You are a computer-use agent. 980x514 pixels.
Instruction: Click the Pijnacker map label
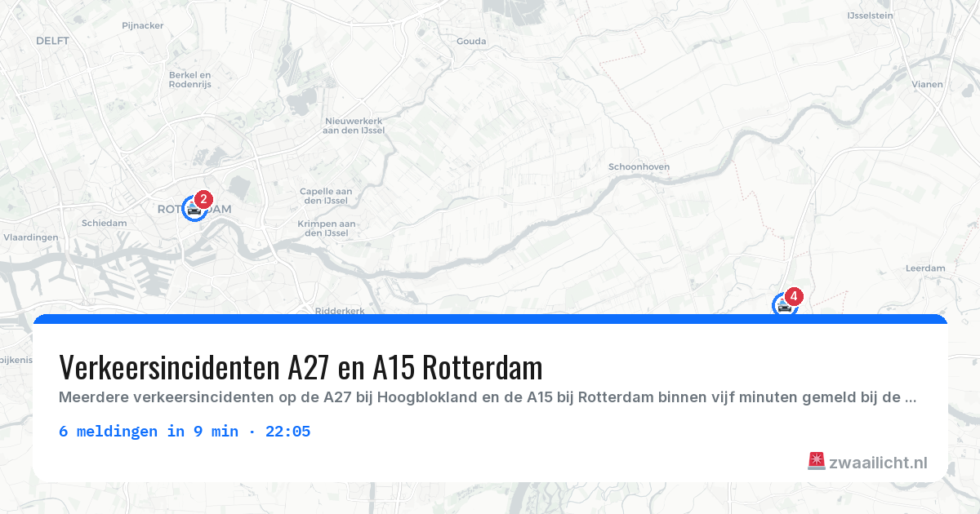(143, 25)
